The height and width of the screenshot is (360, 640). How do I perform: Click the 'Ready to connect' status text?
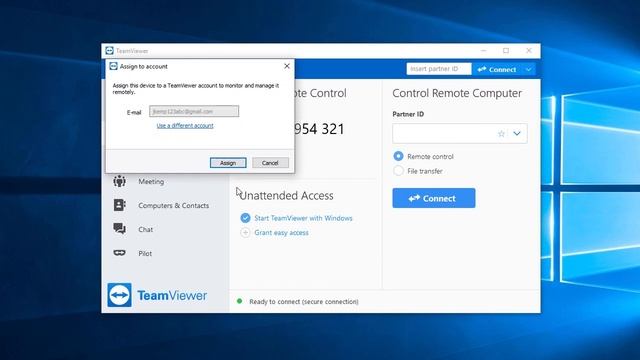pos(304,302)
